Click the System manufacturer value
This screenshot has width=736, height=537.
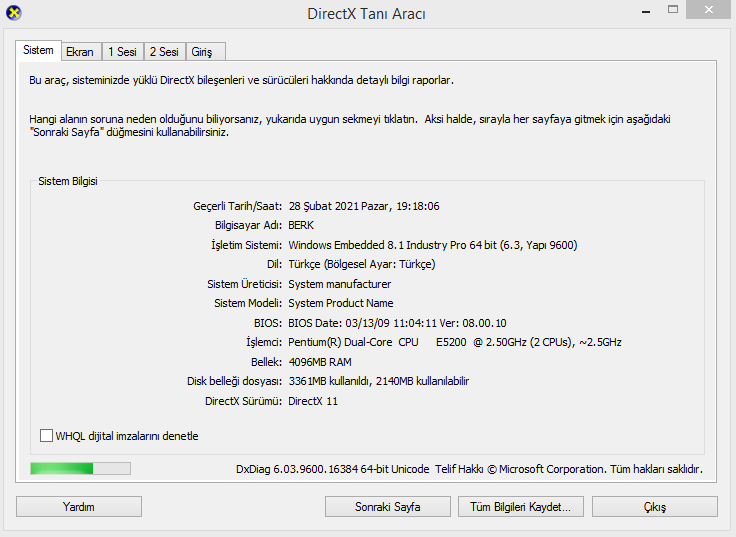pos(339,284)
